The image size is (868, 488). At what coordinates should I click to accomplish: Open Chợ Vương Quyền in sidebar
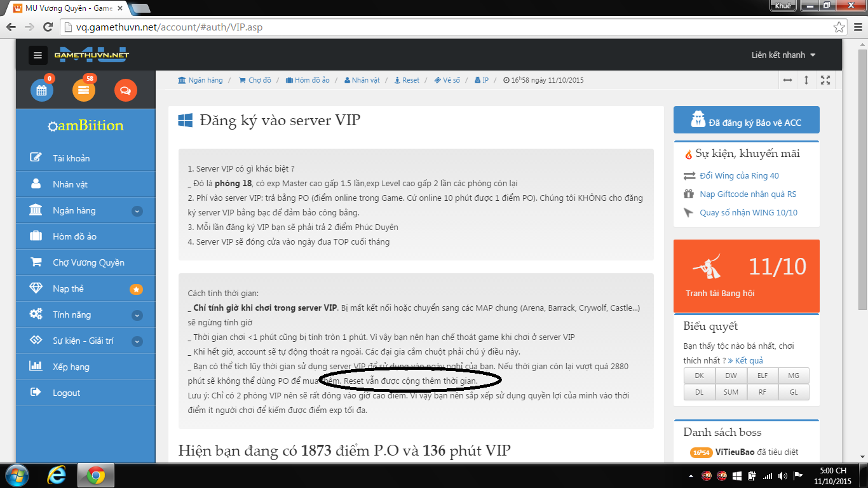tap(88, 262)
